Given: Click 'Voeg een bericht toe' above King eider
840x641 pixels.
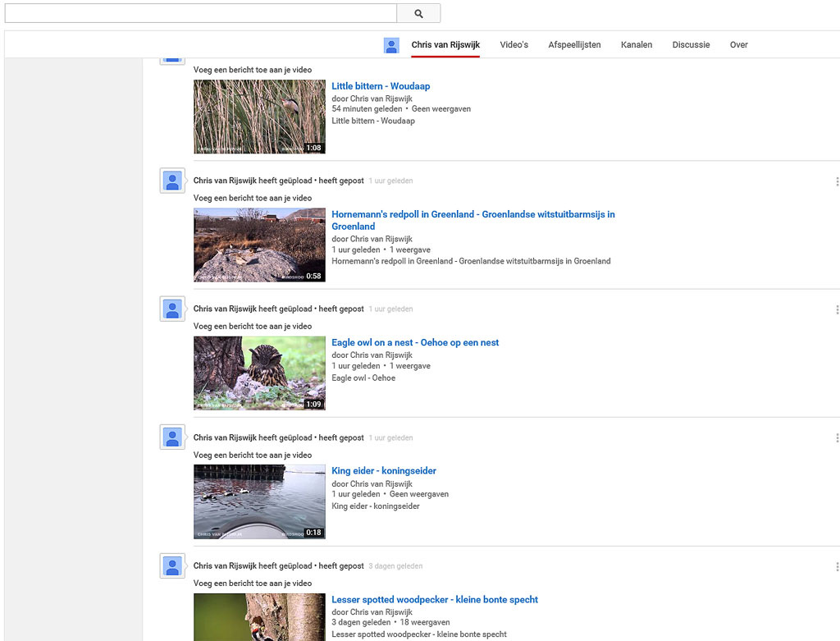Looking at the screenshot, I should tap(253, 455).
